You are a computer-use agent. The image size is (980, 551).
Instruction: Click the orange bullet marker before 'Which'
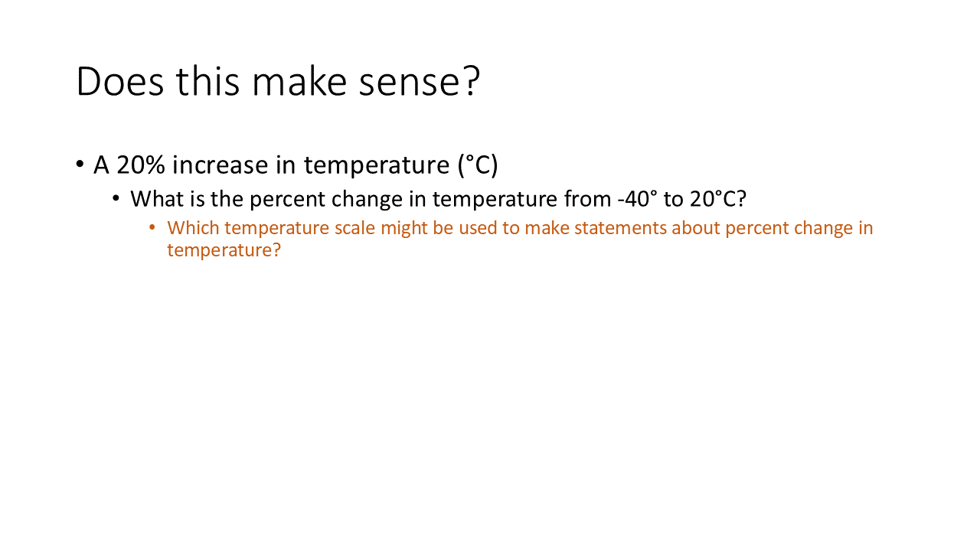tap(152, 228)
